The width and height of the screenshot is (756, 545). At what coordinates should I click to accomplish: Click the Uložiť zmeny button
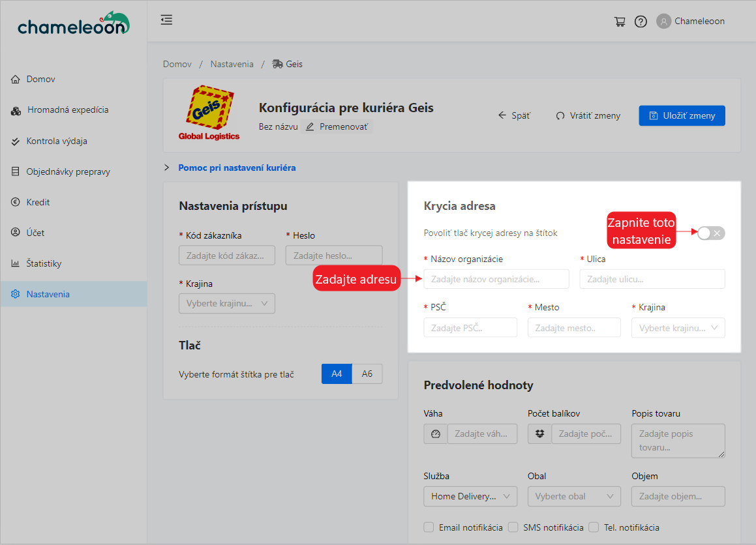pyautogui.click(x=682, y=115)
